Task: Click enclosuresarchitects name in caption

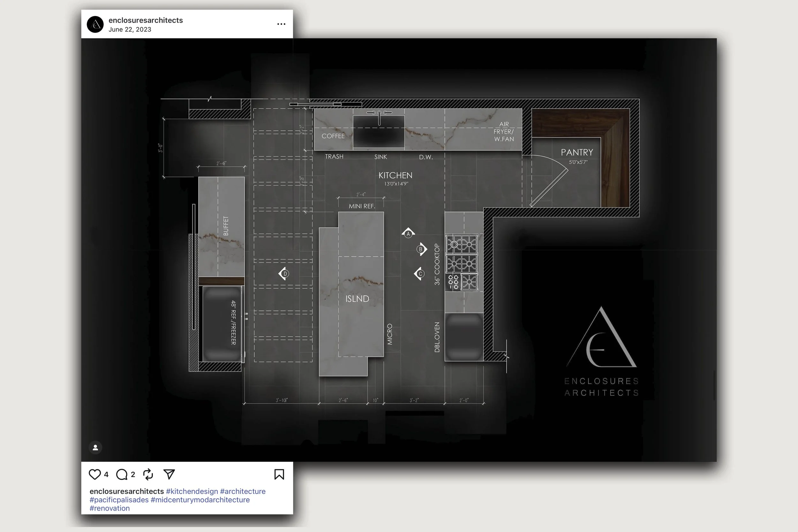Action: pos(126,491)
